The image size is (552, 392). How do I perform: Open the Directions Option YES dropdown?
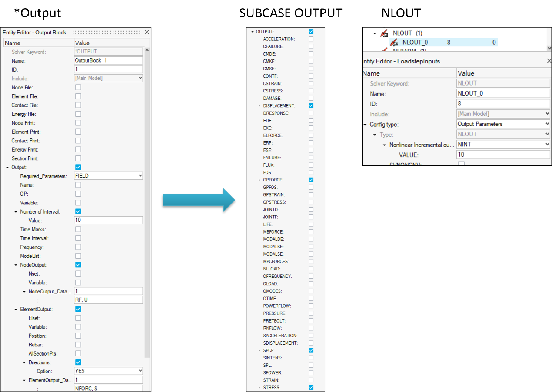click(x=140, y=371)
